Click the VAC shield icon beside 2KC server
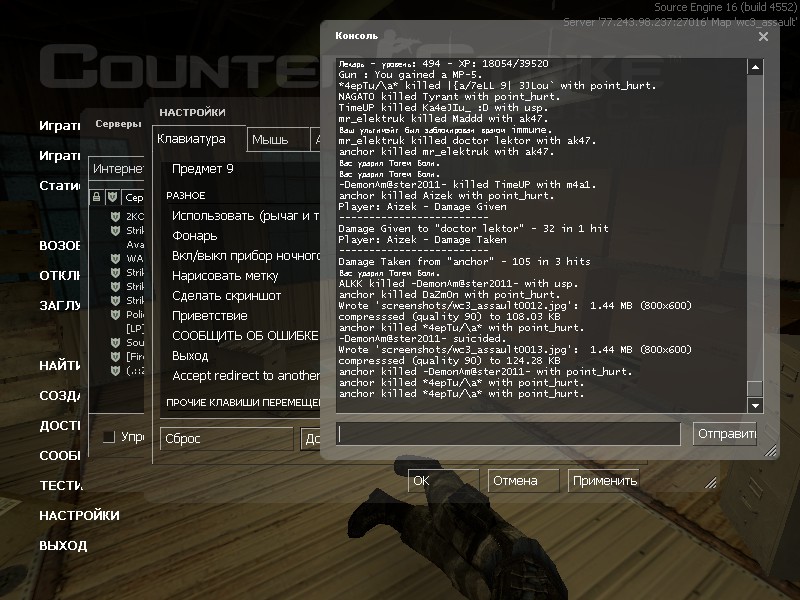Screen dimensions: 800x600 click(x=115, y=216)
